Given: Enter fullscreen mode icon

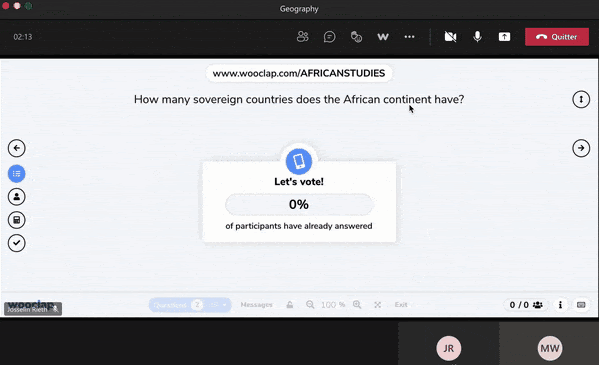Looking at the screenshot, I should (x=378, y=305).
